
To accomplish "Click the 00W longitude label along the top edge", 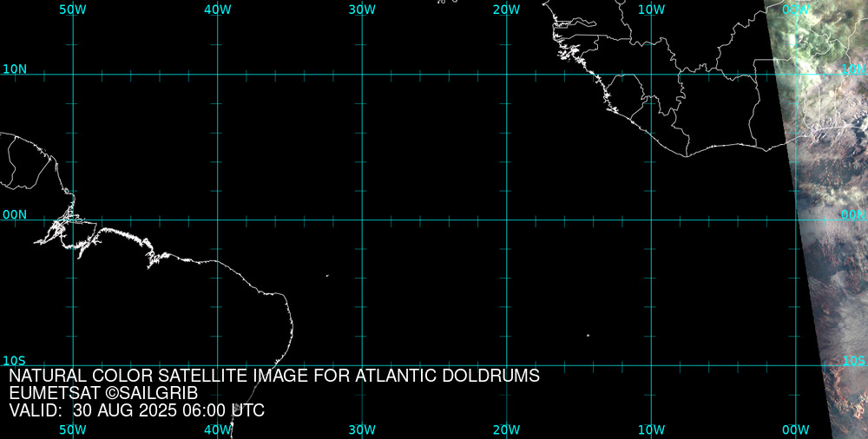I will click(x=796, y=10).
